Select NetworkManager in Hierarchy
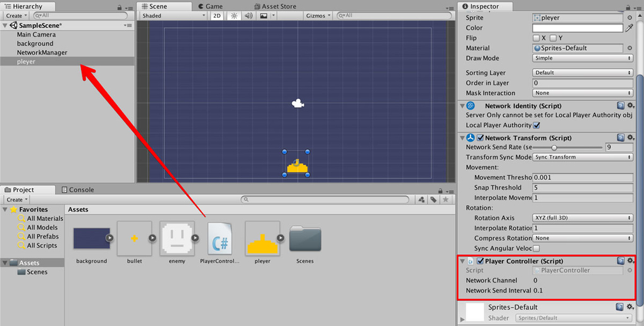 click(x=42, y=53)
